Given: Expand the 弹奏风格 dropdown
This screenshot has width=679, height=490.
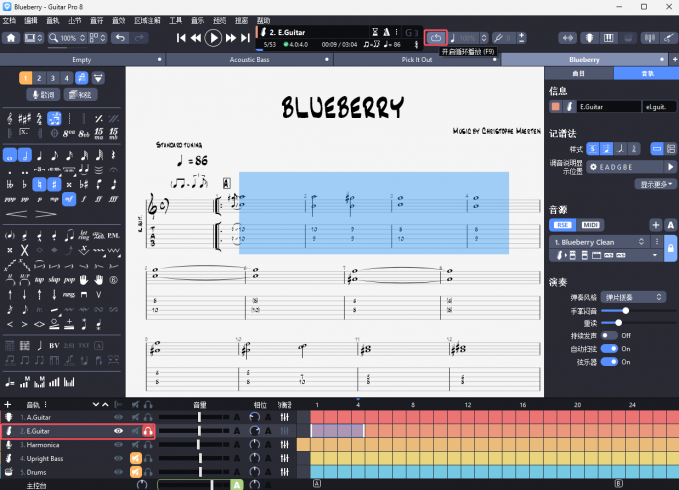Looking at the screenshot, I should click(627, 297).
